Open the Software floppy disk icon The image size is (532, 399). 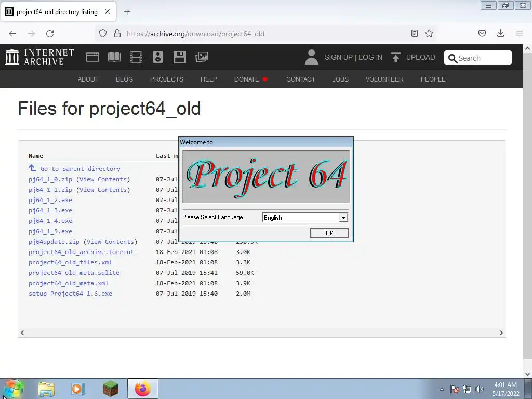point(179,57)
